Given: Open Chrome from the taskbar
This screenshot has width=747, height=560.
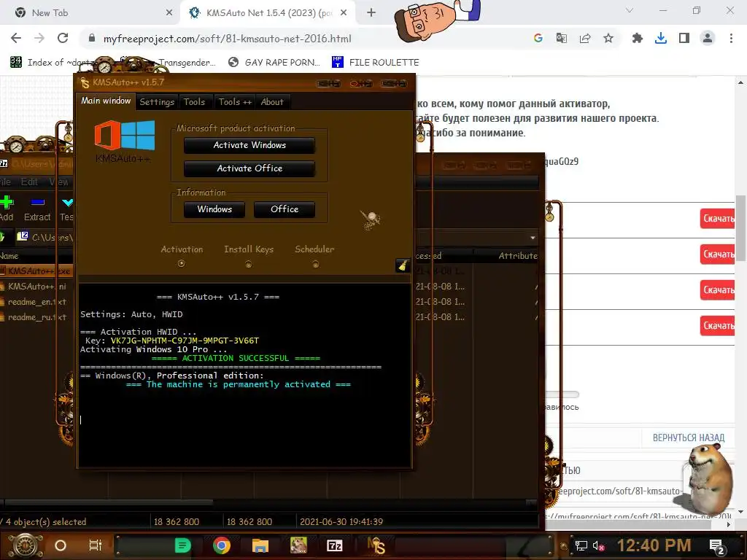Looking at the screenshot, I should [x=222, y=545].
